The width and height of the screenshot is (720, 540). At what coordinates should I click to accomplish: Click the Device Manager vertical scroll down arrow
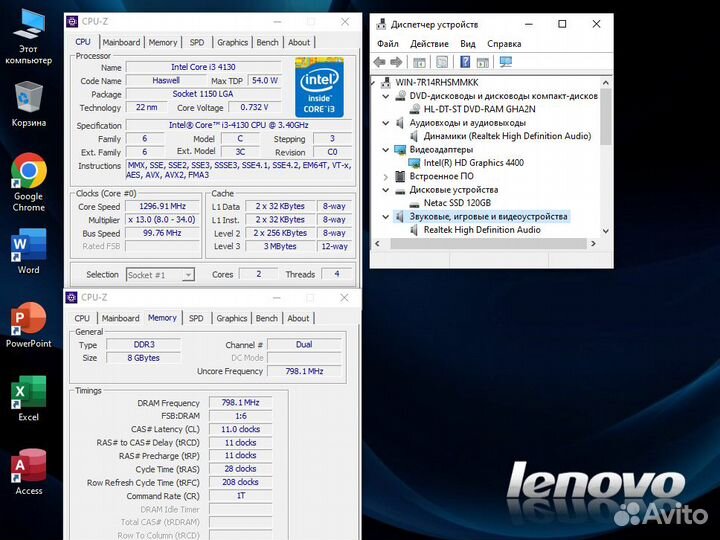tap(606, 231)
